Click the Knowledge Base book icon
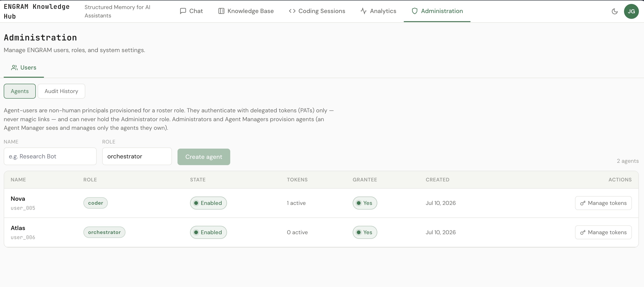644x287 pixels. (221, 11)
